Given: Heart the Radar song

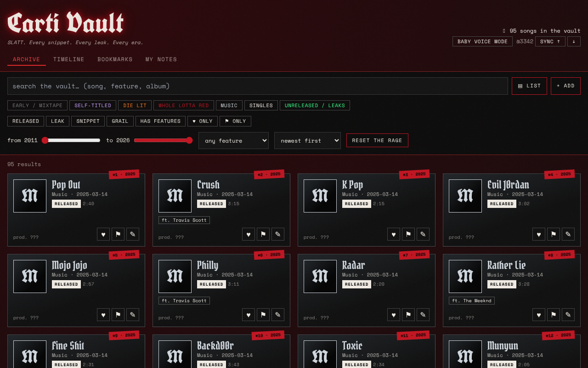Looking at the screenshot, I should pyautogui.click(x=394, y=315).
